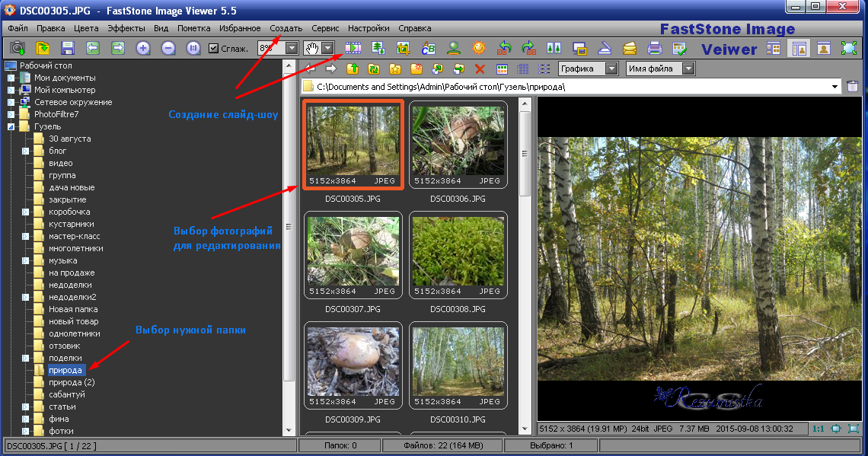This screenshot has width=868, height=456.
Task: Rotate the image left 90 degrees
Action: tap(504, 48)
